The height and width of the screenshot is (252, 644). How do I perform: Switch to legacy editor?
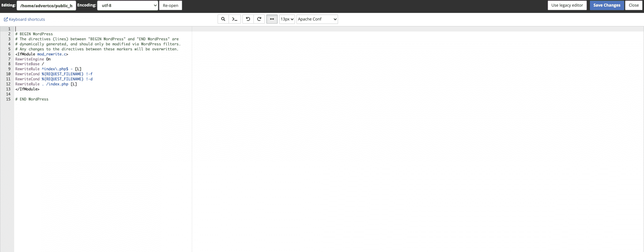pos(567,5)
